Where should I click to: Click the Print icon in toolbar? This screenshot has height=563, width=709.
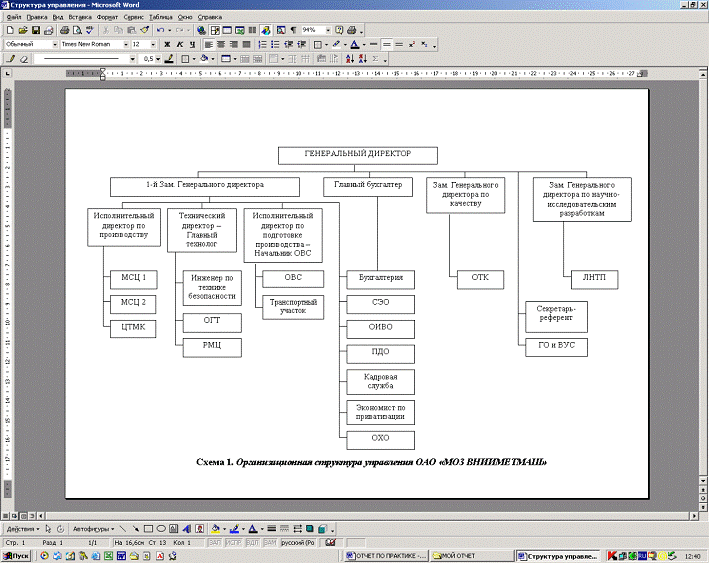click(64, 31)
